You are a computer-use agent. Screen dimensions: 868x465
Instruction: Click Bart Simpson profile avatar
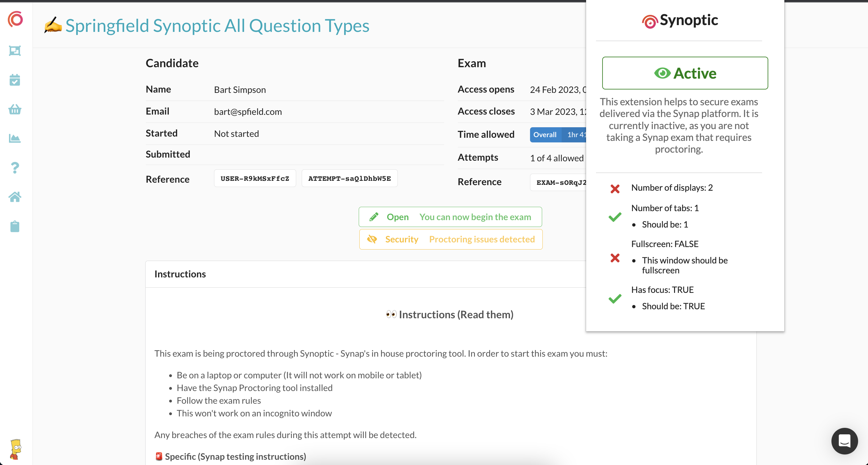pyautogui.click(x=15, y=449)
